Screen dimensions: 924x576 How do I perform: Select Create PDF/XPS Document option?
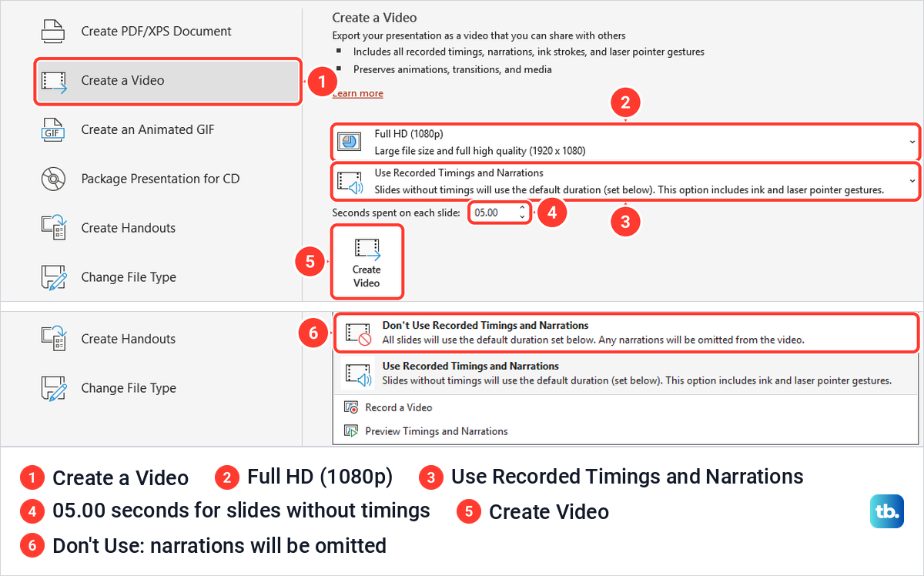click(156, 32)
